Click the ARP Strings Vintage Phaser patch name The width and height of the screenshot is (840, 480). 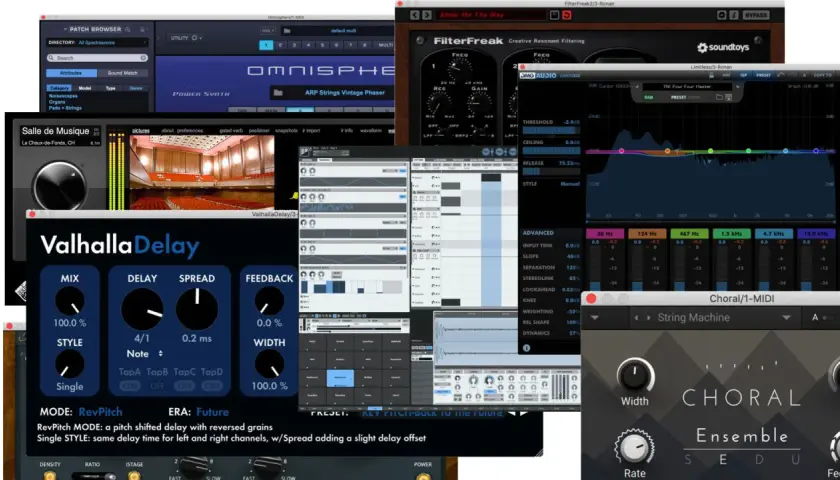[x=344, y=93]
